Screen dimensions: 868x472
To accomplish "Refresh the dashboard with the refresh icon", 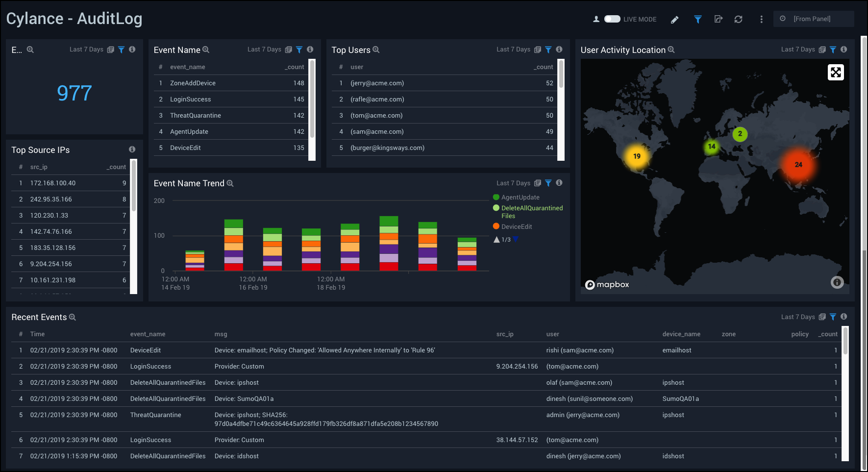I will [738, 19].
